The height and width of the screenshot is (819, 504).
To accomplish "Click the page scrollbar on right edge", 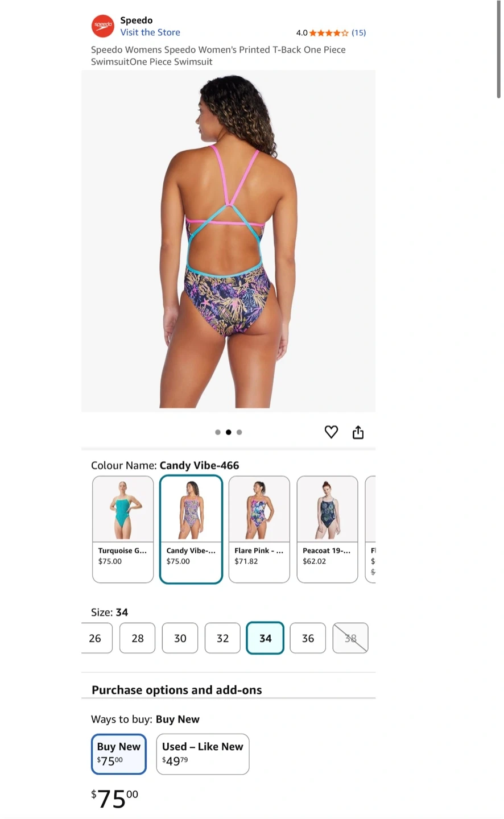I will pos(499,50).
